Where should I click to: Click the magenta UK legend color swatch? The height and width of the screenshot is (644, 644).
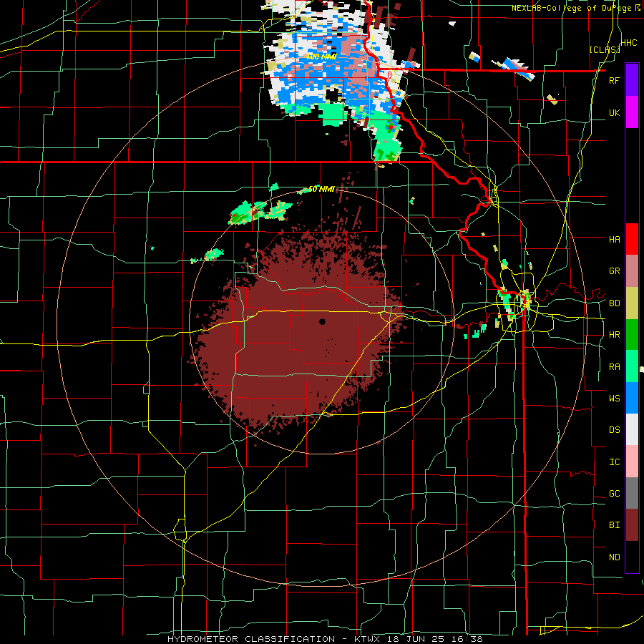click(632, 112)
